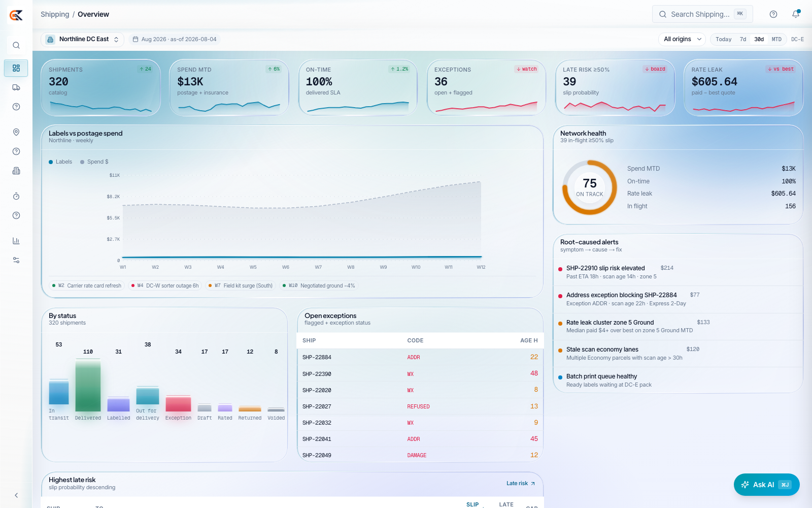Open the stopwatch icon in sidebar
812x508 pixels.
(16, 196)
